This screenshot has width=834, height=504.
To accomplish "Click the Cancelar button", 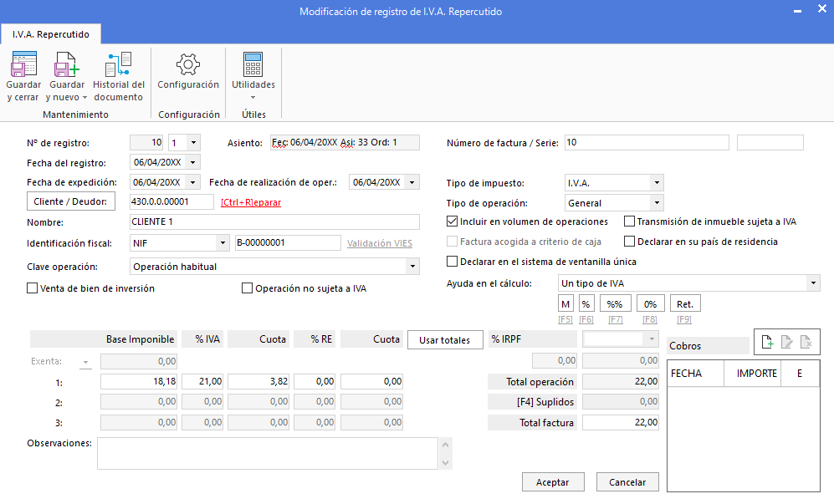I will pos(627,482).
